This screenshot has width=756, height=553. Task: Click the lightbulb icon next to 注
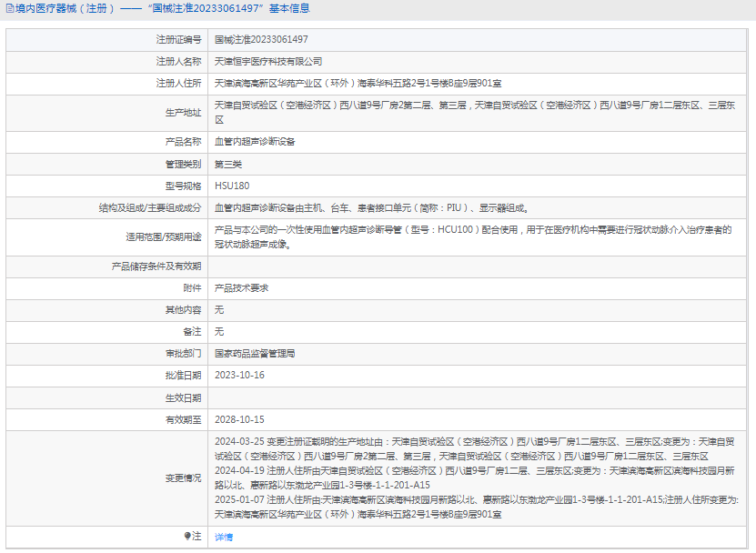[x=187, y=536]
